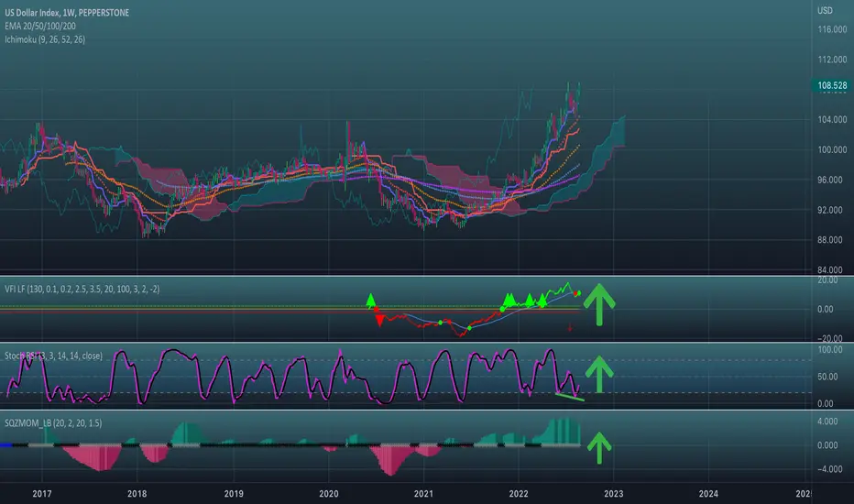Image resolution: width=854 pixels, height=504 pixels.
Task: Click the 112.000 price axis level
Action: click(832, 60)
